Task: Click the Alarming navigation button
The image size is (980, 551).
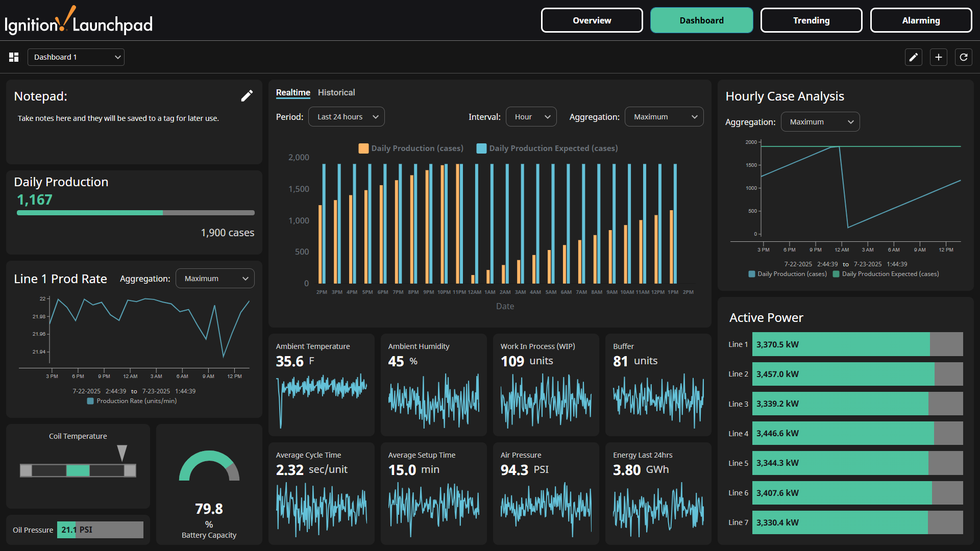Action: tap(921, 20)
